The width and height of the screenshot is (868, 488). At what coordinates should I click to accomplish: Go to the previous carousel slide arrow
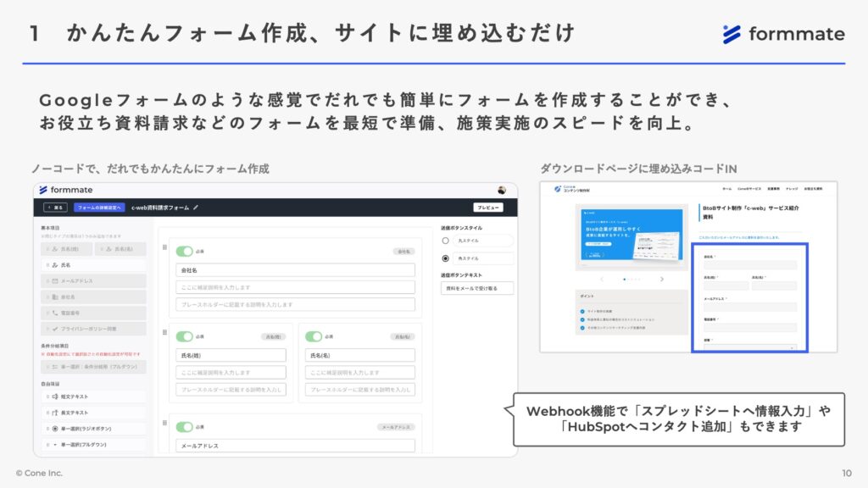point(602,280)
